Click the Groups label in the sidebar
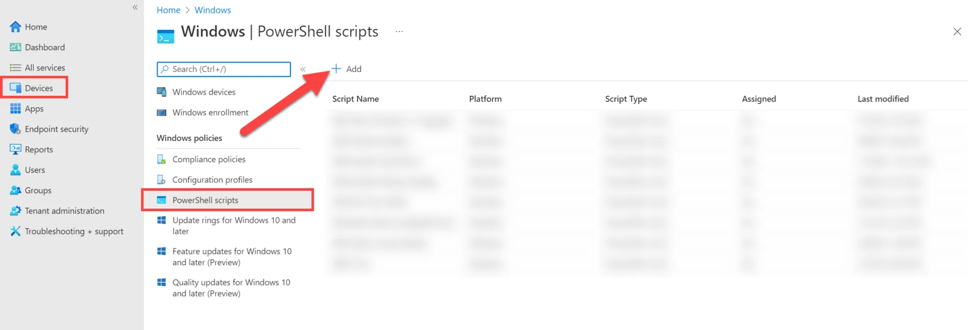Viewport: 980px width, 330px height. pyautogui.click(x=38, y=190)
